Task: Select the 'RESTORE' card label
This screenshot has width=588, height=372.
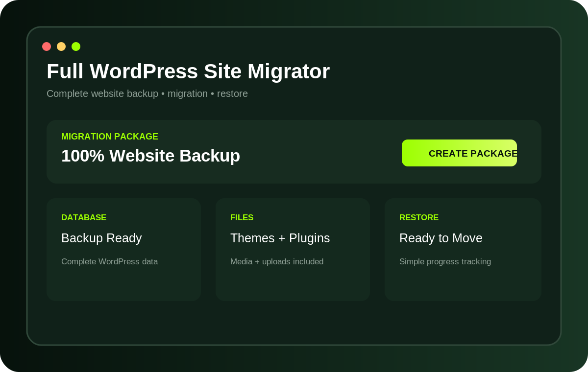Action: pos(419,217)
